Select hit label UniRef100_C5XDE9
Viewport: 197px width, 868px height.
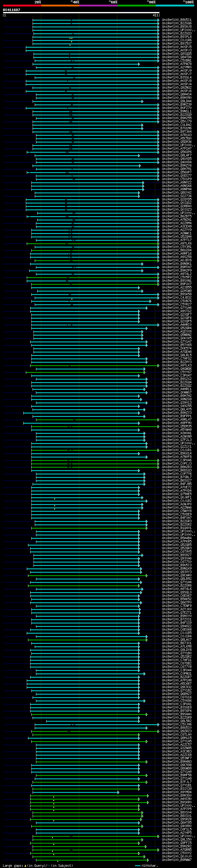coord(177,514)
